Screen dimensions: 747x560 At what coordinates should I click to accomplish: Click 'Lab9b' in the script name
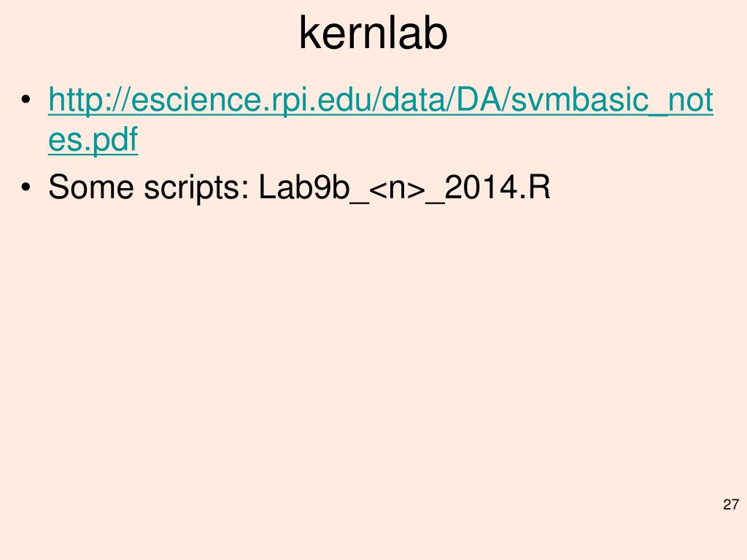[x=304, y=187]
